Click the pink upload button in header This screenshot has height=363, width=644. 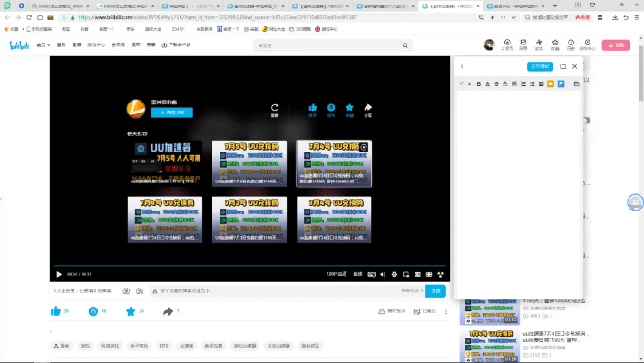pyautogui.click(x=616, y=44)
